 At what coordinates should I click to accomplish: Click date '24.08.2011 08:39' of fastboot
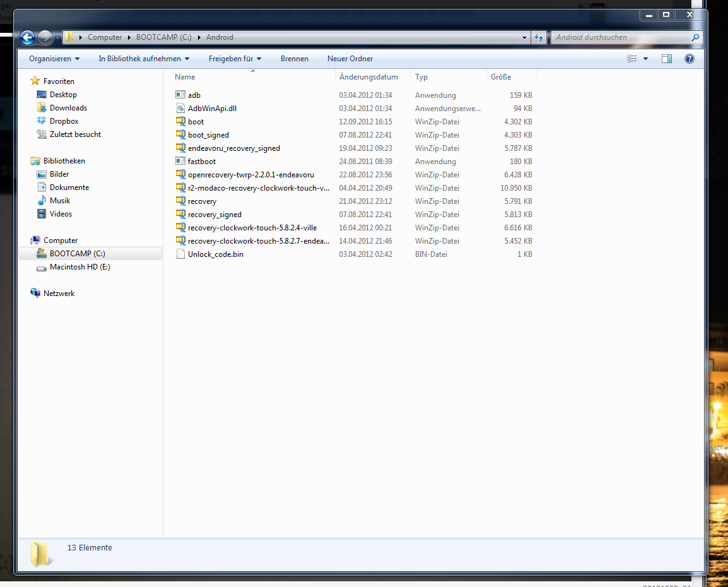coord(365,162)
